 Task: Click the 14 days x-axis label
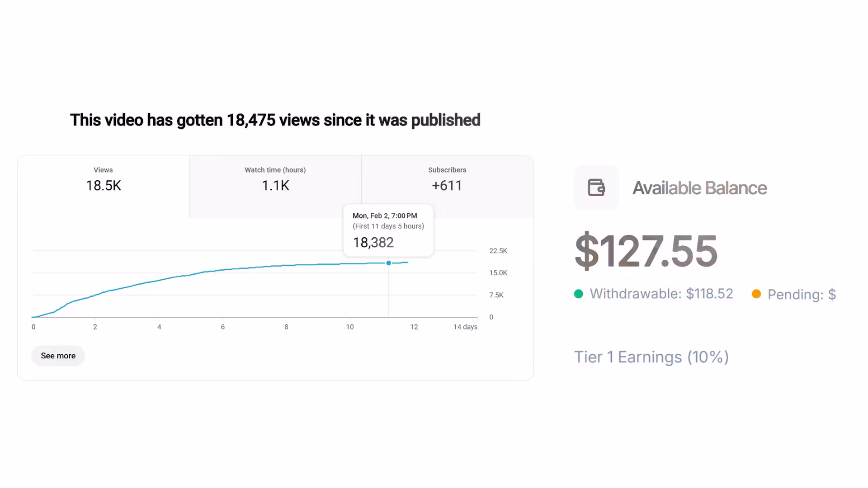pos(466,327)
